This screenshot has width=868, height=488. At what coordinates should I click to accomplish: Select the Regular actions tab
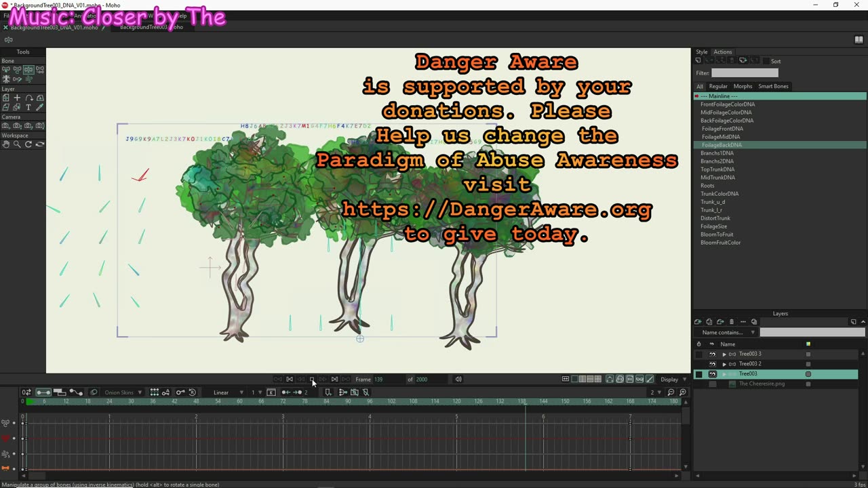pos(718,86)
